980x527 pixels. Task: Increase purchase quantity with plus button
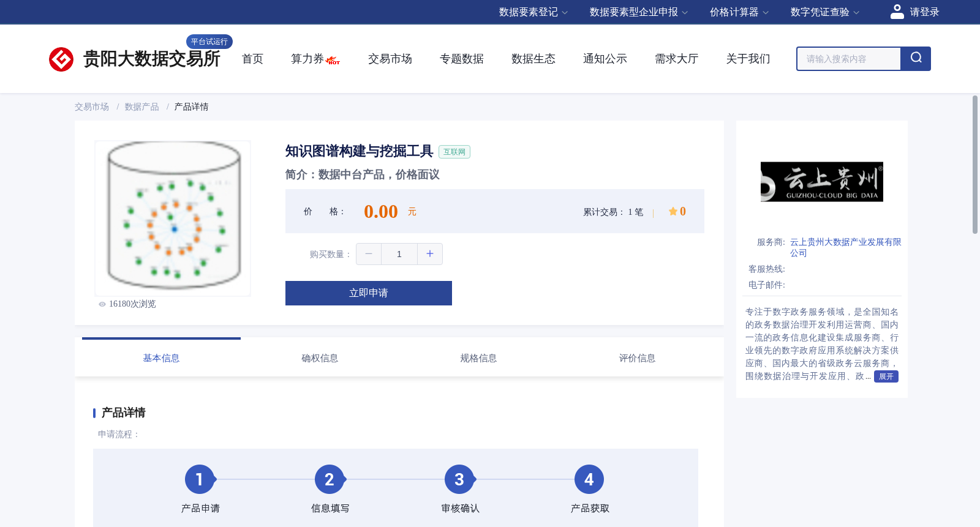point(430,254)
